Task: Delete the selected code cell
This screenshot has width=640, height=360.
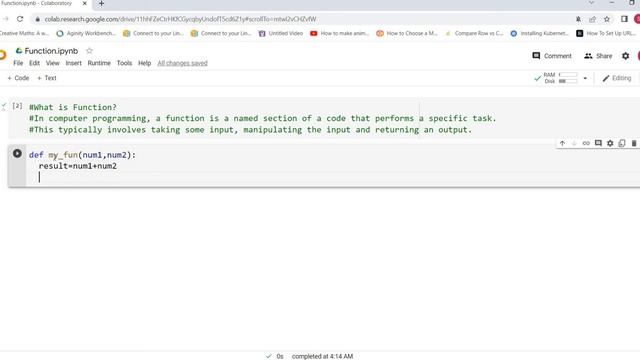Action: tap(633, 143)
